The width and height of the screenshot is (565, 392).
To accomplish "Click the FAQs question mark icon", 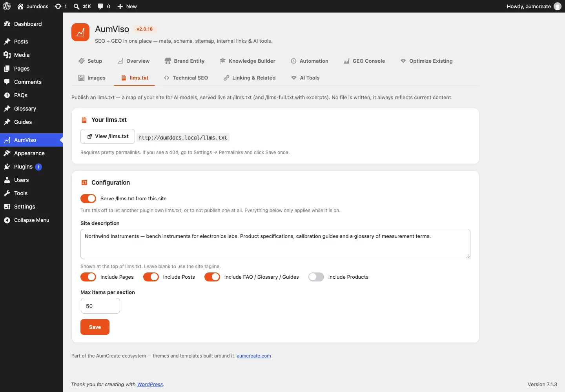I will pos(7,95).
